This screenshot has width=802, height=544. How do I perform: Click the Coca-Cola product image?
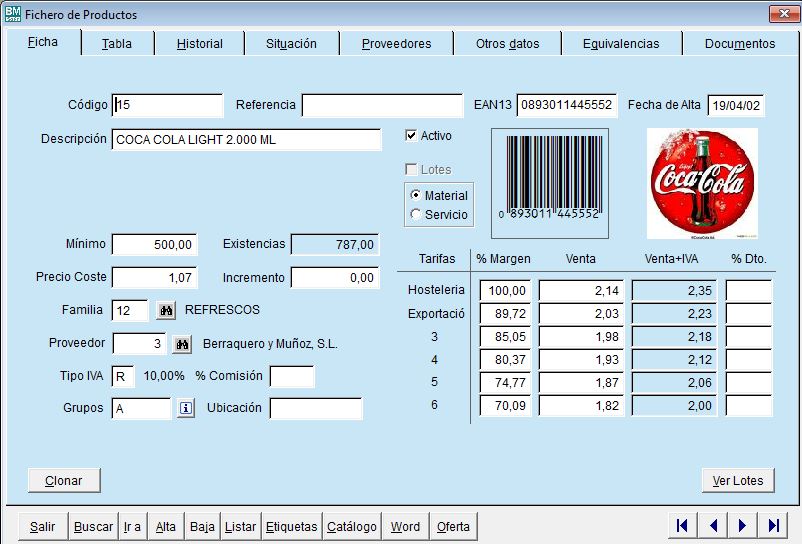(x=701, y=183)
